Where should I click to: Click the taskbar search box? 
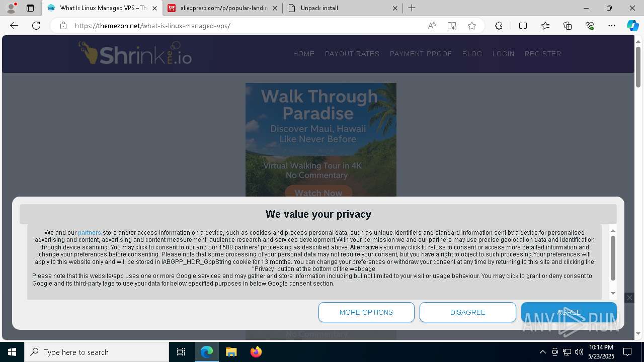(x=97, y=352)
